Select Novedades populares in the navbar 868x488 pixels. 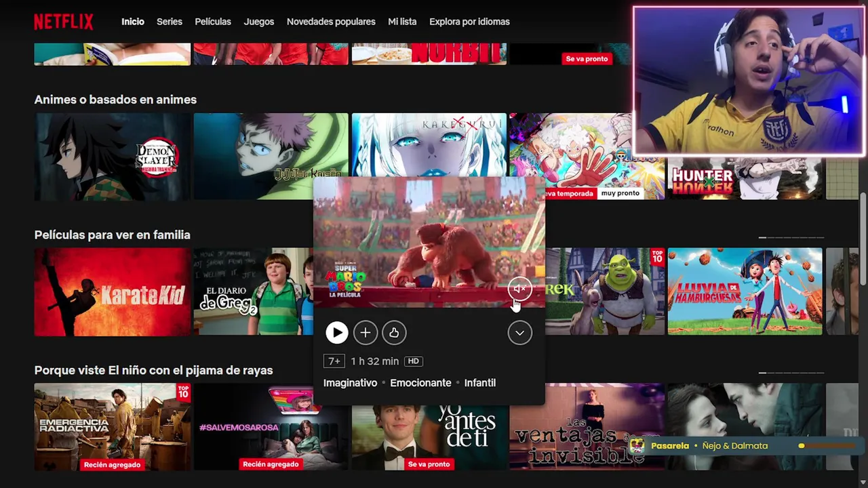[x=331, y=22]
